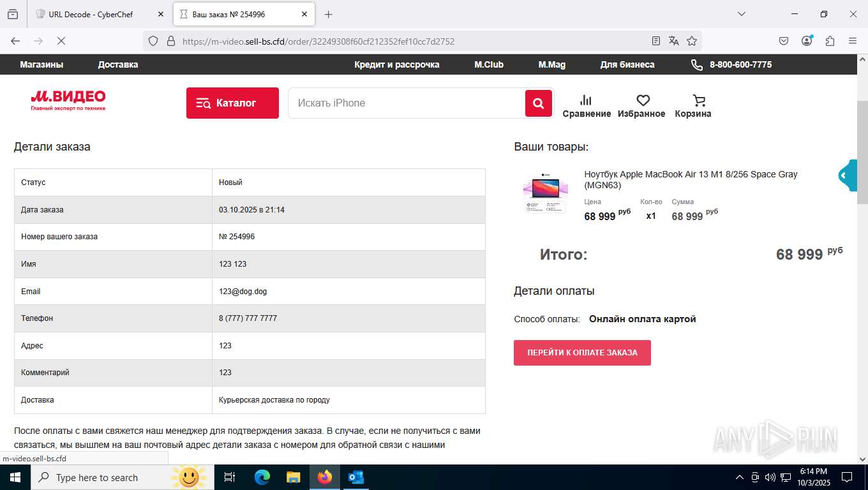This screenshot has width=868, height=490.
Task: Go forward one page
Action: tap(38, 41)
